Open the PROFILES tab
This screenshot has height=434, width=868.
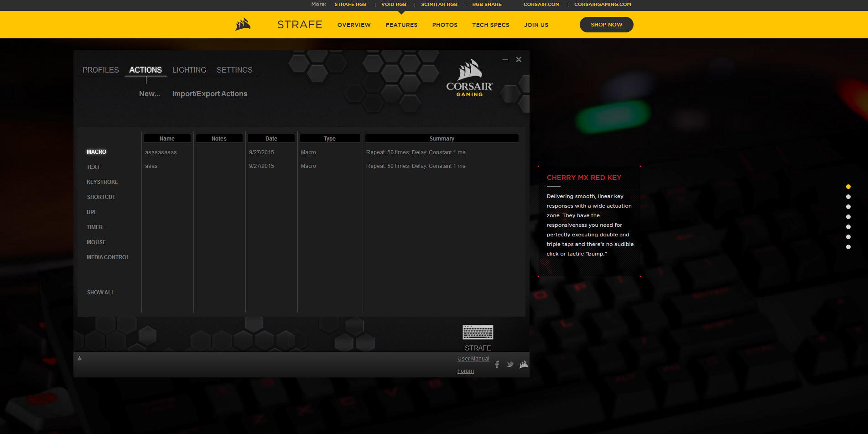[x=100, y=70]
